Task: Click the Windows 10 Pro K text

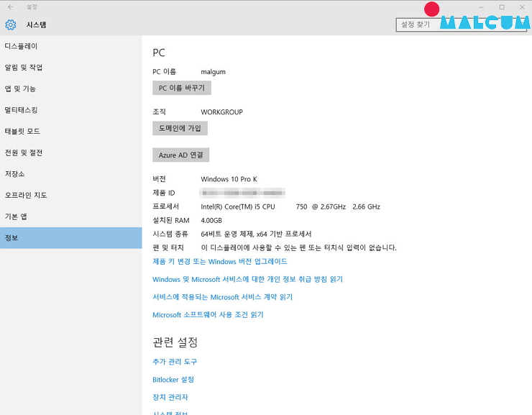Action: [x=229, y=179]
